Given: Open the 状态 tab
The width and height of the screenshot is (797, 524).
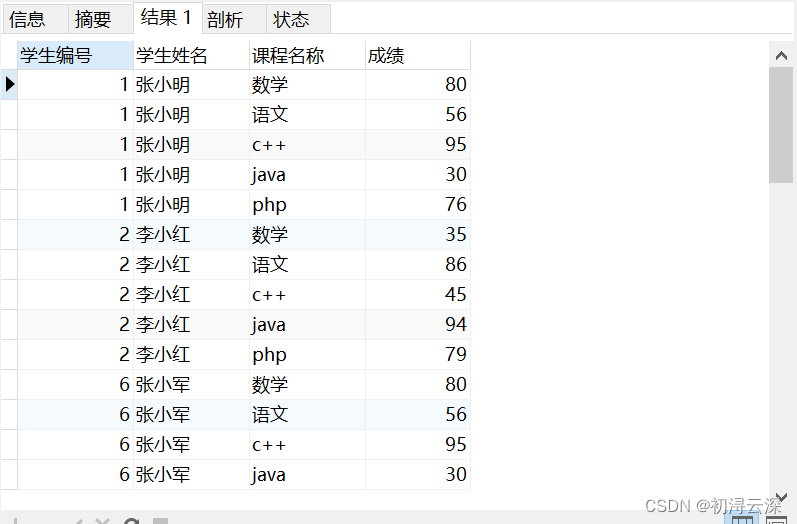Looking at the screenshot, I should 298,19.
